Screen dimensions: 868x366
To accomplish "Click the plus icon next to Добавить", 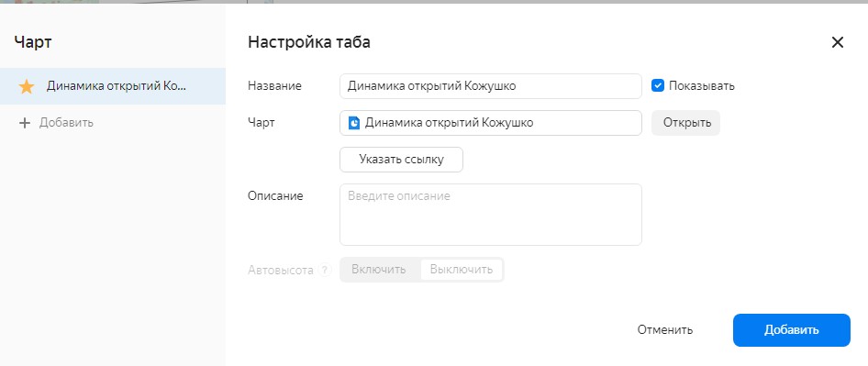I will click(25, 123).
